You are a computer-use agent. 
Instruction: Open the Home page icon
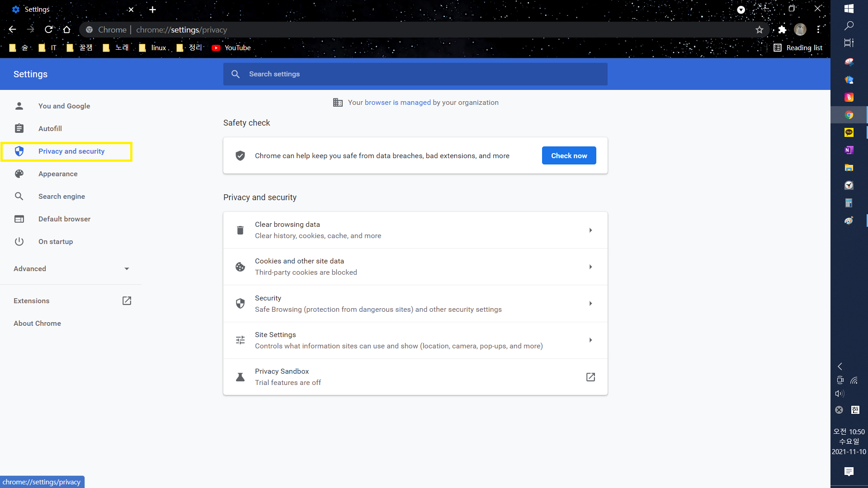pos(66,29)
